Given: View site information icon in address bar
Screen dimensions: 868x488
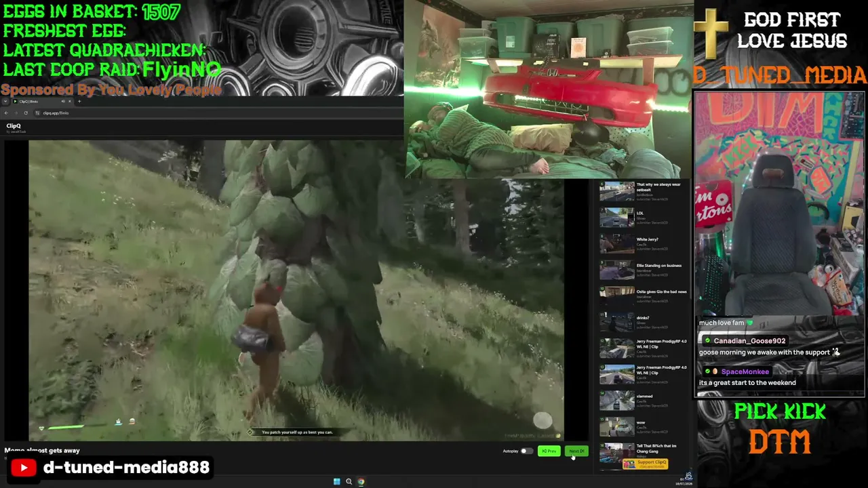Looking at the screenshot, I should [x=38, y=113].
